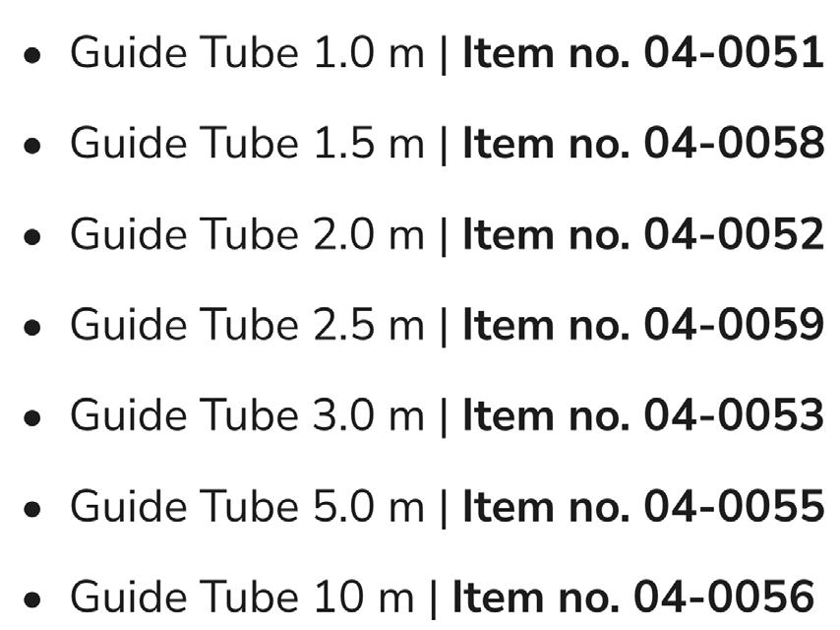
Task: Click the separator bar in the 1.5 m row
Action: (443, 146)
